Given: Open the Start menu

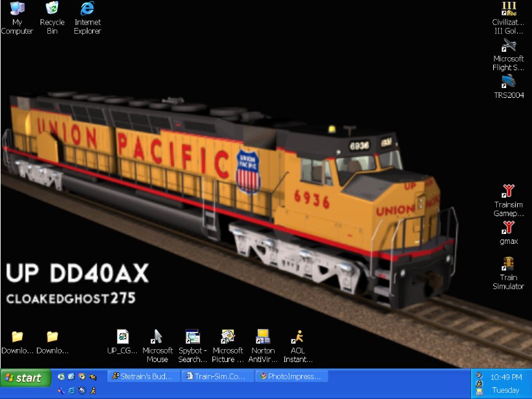Looking at the screenshot, I should click(x=26, y=377).
